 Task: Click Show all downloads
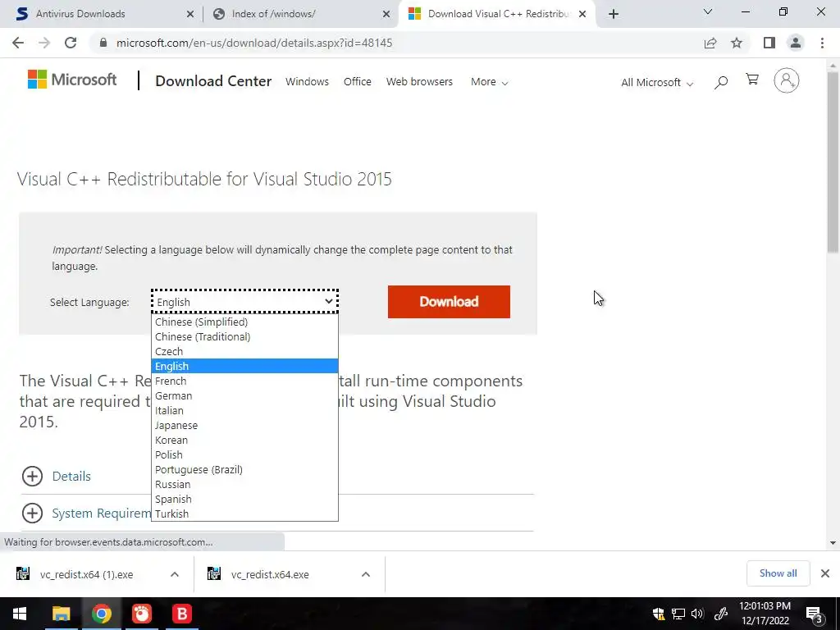778,573
